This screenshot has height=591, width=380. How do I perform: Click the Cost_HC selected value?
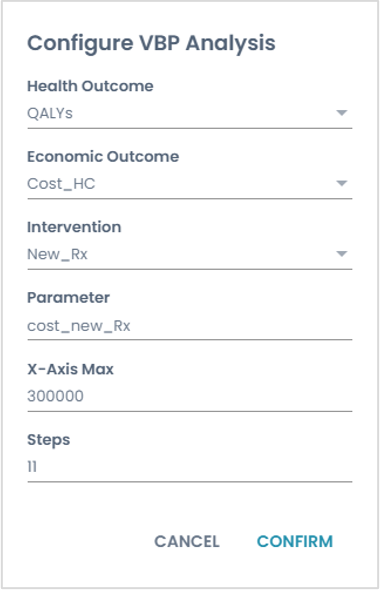coord(61,184)
